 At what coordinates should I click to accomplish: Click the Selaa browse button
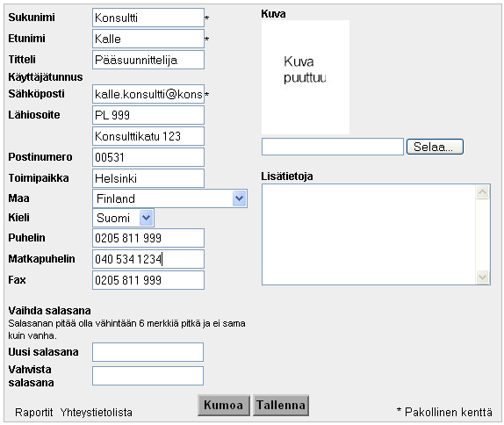coord(435,147)
